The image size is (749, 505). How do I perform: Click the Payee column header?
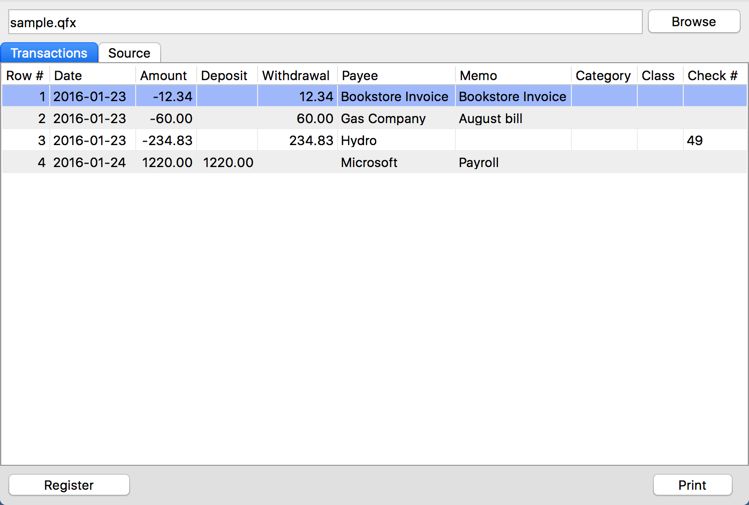point(396,75)
